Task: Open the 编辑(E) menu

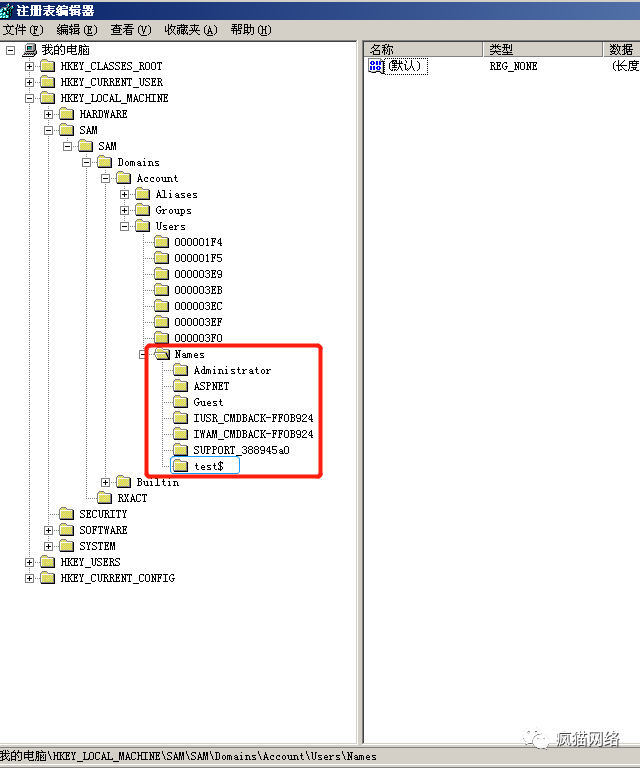Action: (77, 30)
